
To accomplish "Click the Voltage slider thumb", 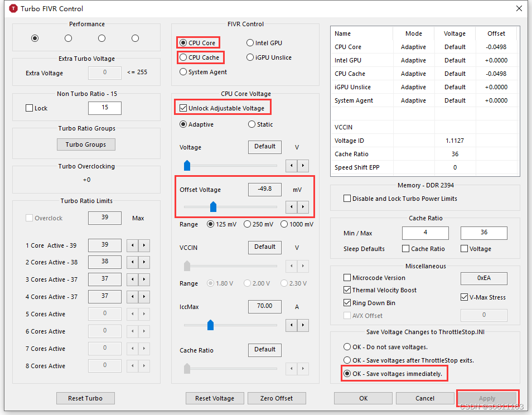I will click(187, 165).
